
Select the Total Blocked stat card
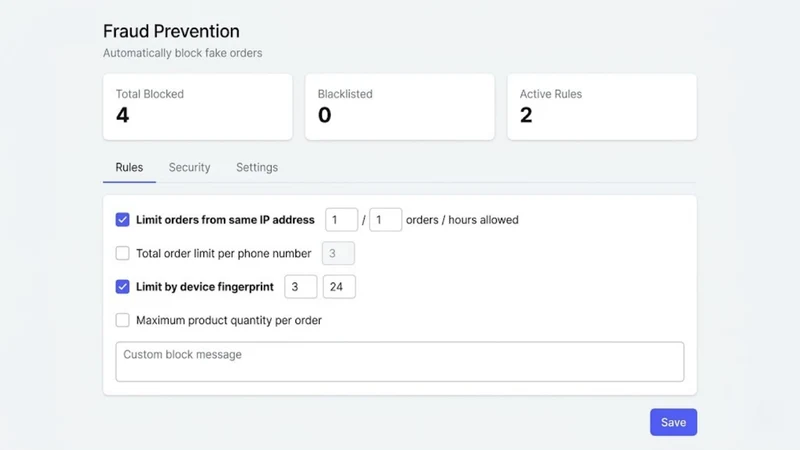[197, 107]
